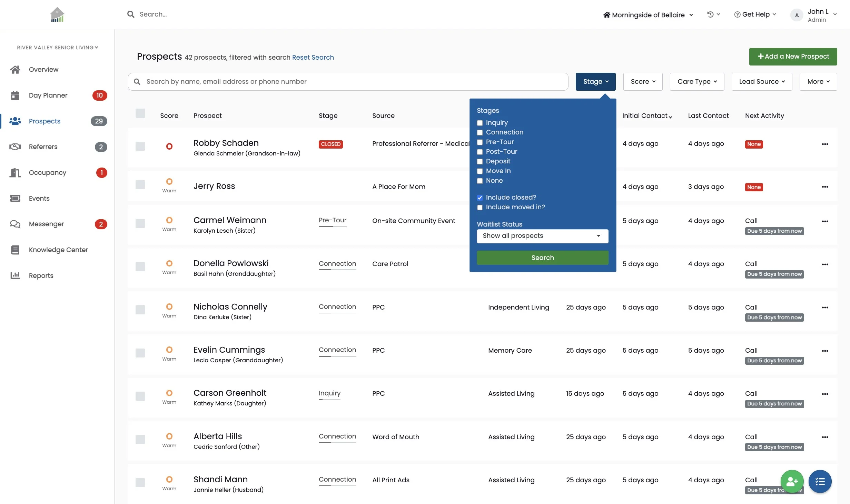Open row actions menu for Carson Greenholt
The width and height of the screenshot is (850, 504).
[x=825, y=394]
